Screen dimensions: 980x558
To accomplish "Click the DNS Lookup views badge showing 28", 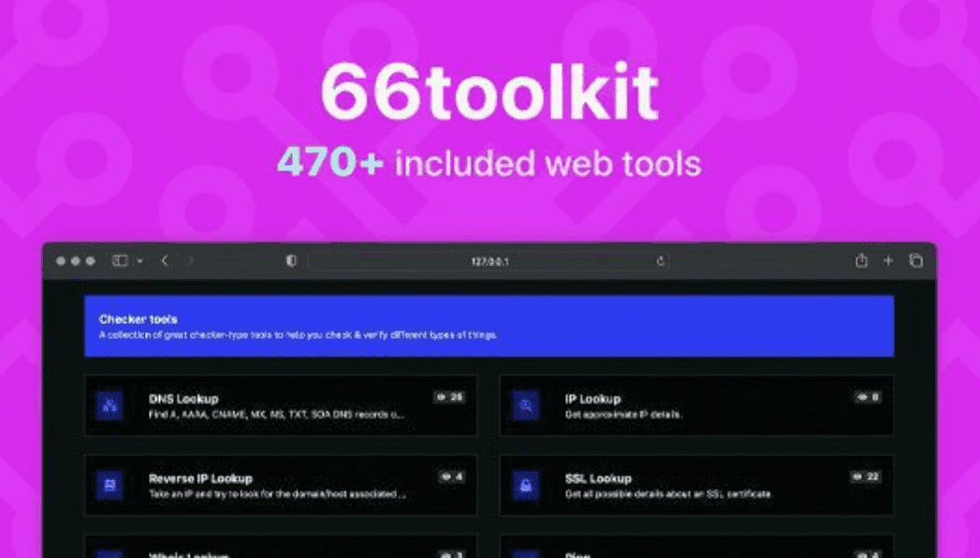I will (x=450, y=397).
